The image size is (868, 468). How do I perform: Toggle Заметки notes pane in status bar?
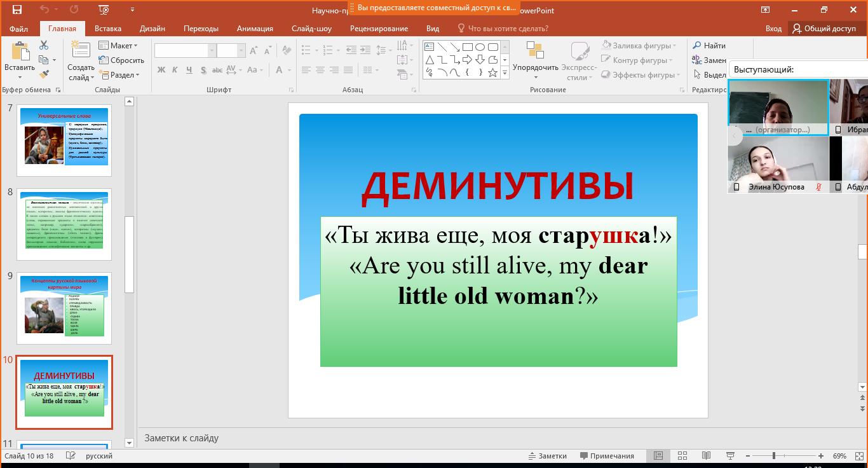pos(548,456)
